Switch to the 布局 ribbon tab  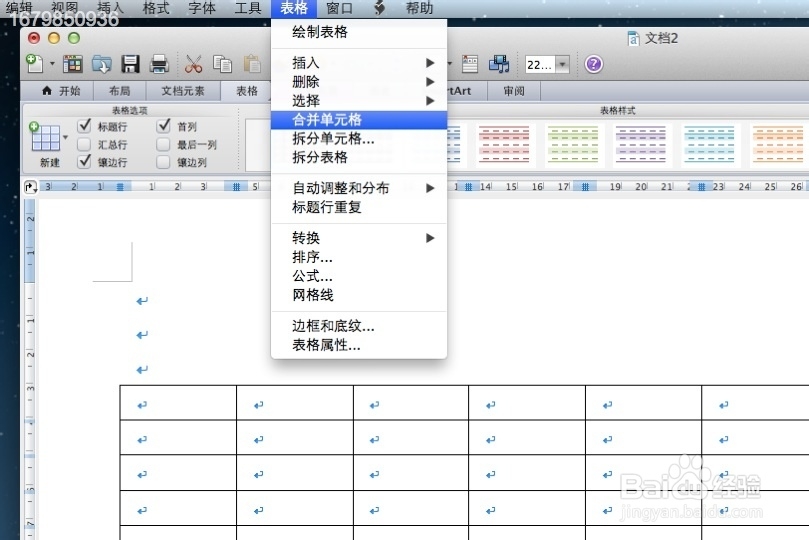[x=120, y=91]
